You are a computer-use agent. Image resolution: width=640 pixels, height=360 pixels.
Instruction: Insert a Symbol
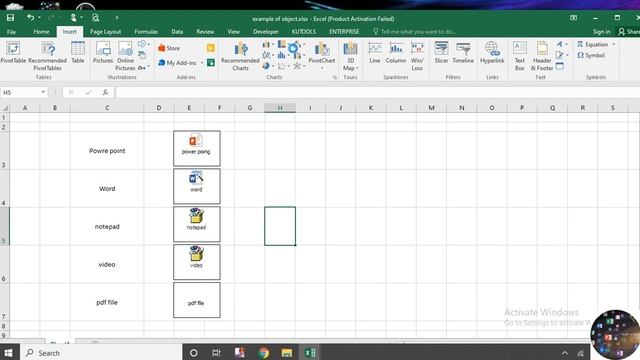coord(591,55)
